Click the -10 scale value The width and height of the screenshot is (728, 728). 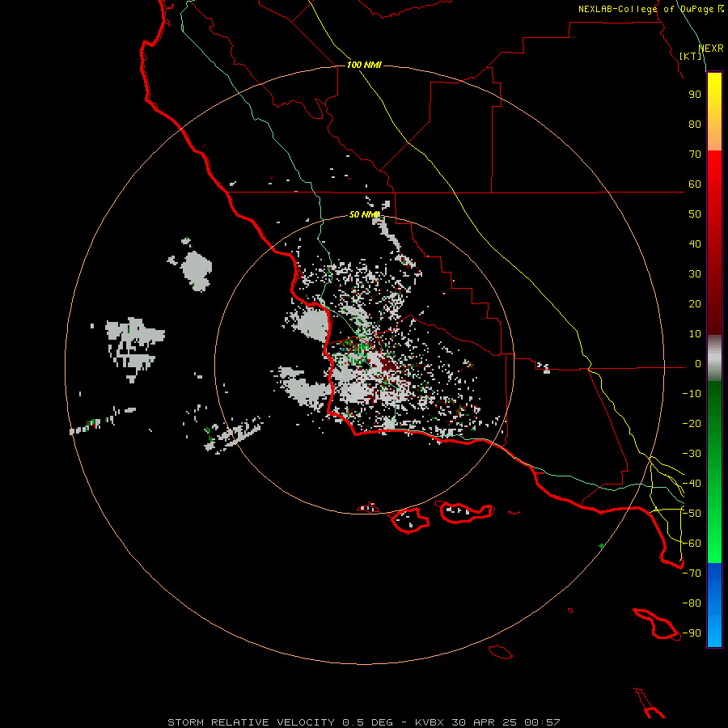click(692, 394)
